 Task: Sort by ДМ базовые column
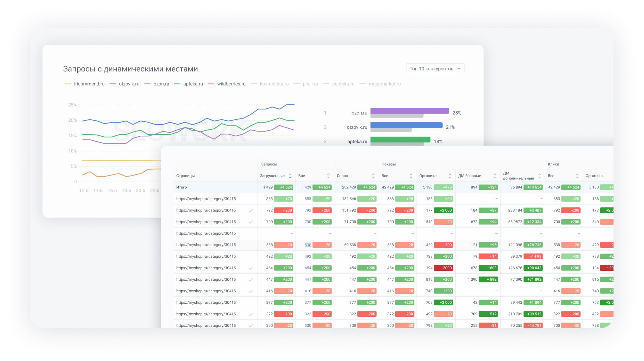click(x=494, y=176)
